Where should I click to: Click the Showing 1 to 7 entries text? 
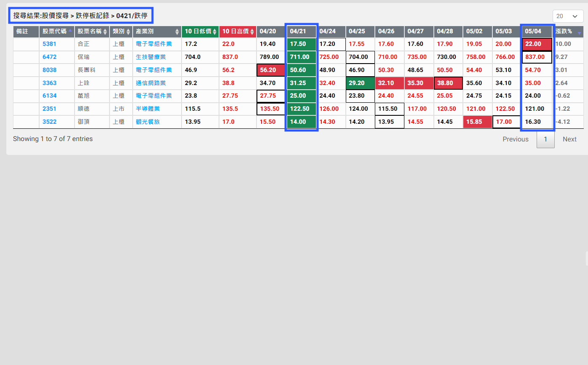(x=53, y=139)
